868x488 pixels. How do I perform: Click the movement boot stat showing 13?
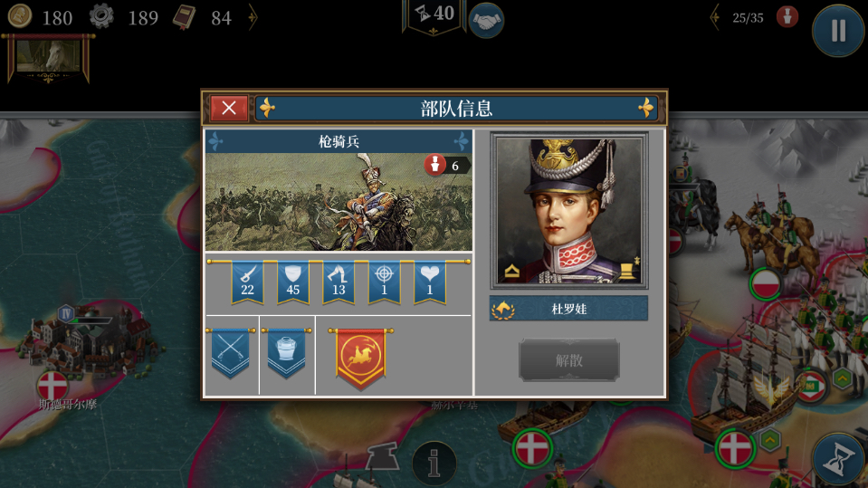[339, 282]
